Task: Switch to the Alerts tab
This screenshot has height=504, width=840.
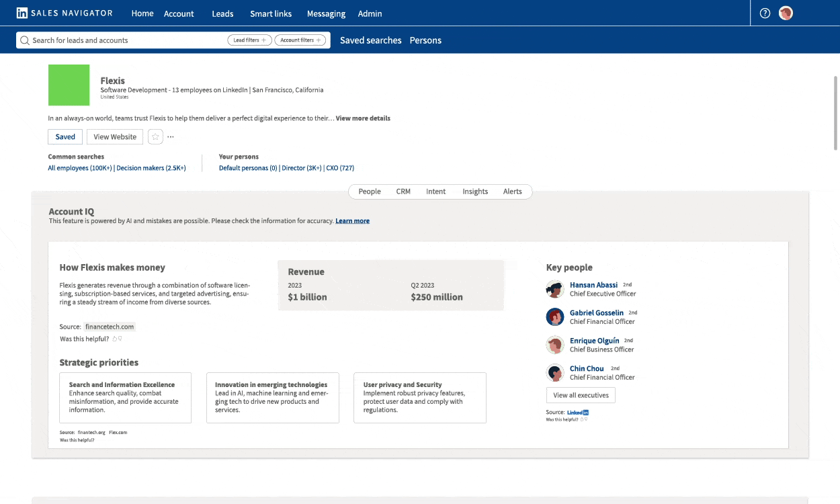Action: [x=513, y=192]
